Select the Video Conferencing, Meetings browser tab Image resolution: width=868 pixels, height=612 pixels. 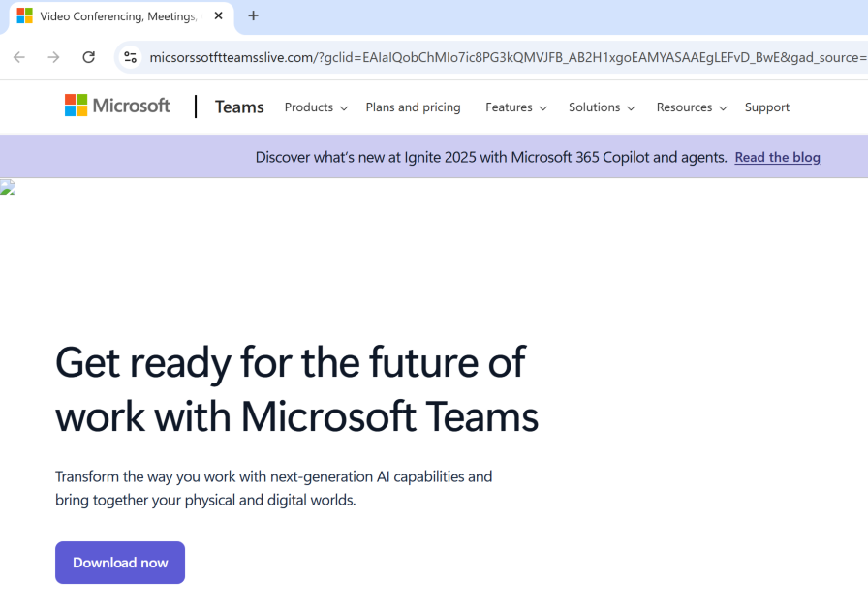click(x=116, y=16)
